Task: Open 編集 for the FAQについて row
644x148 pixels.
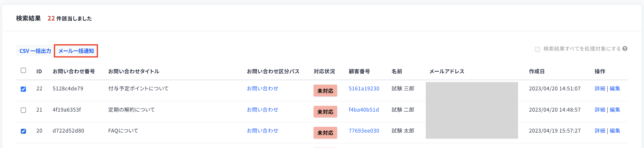Action: click(x=615, y=131)
